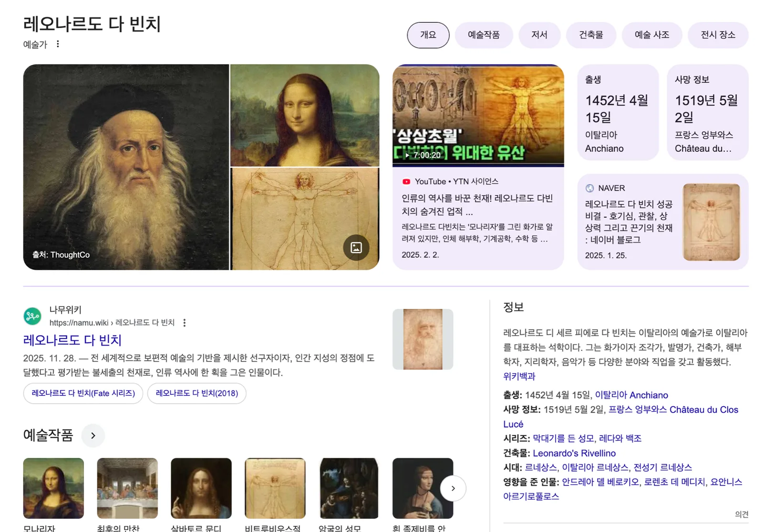Open the more options menu beside 예술가
This screenshot has height=532, width=763.
[x=58, y=44]
